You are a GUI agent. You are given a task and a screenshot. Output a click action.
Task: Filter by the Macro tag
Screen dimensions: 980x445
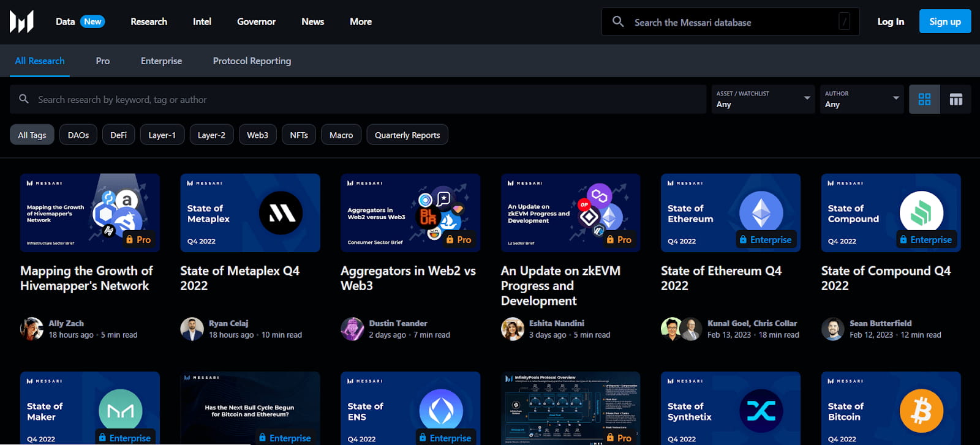[341, 135]
